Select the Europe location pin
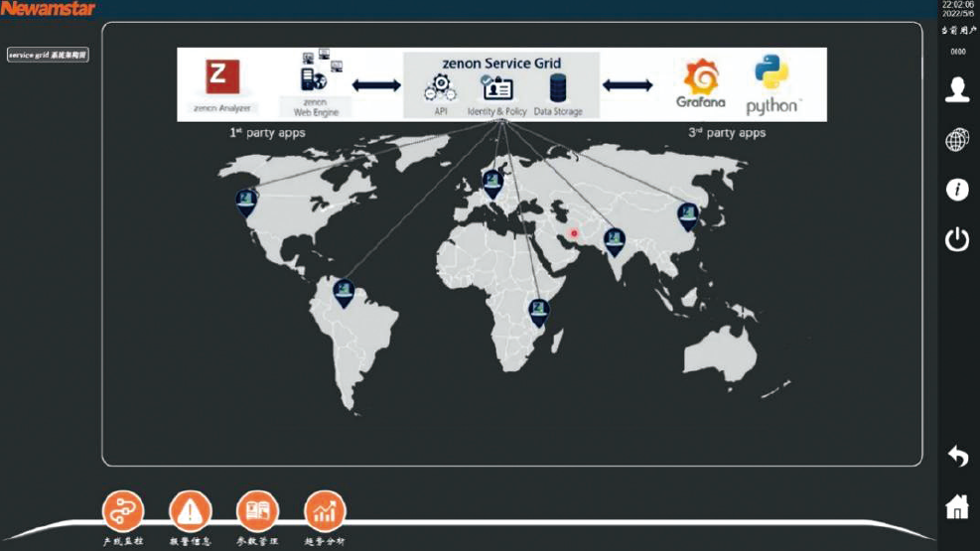Screen dimensions: 980x551 click(x=492, y=185)
